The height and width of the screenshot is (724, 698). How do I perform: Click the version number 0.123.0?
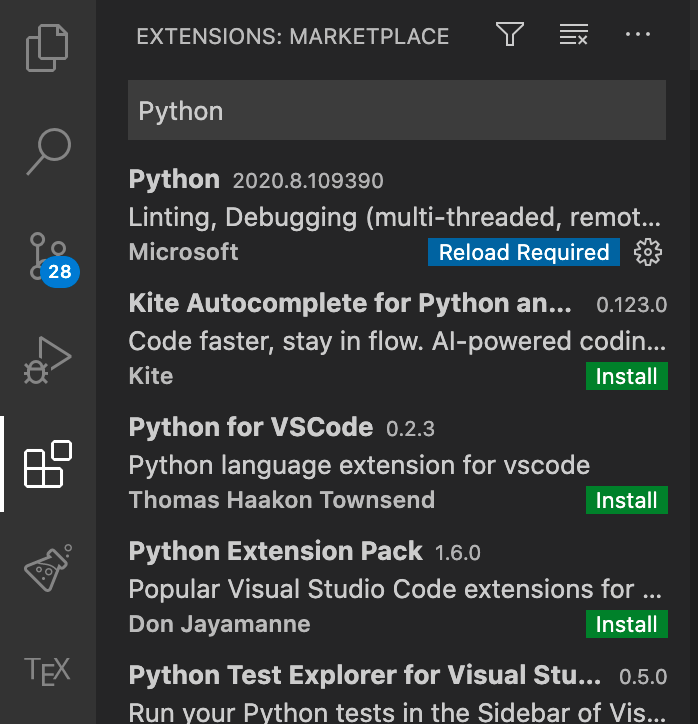click(x=631, y=305)
